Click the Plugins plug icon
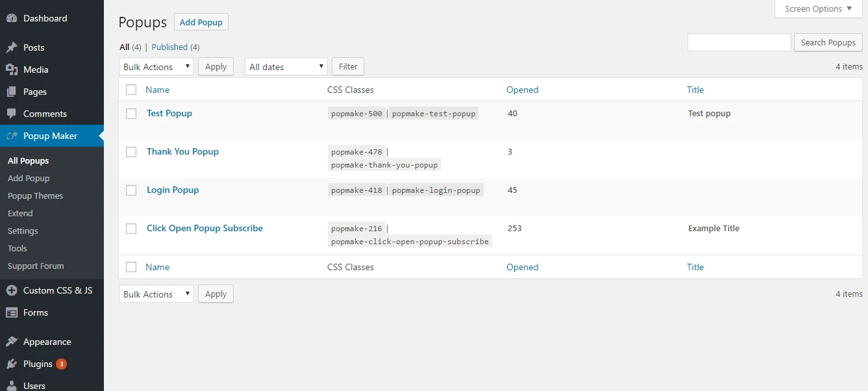 [12, 364]
